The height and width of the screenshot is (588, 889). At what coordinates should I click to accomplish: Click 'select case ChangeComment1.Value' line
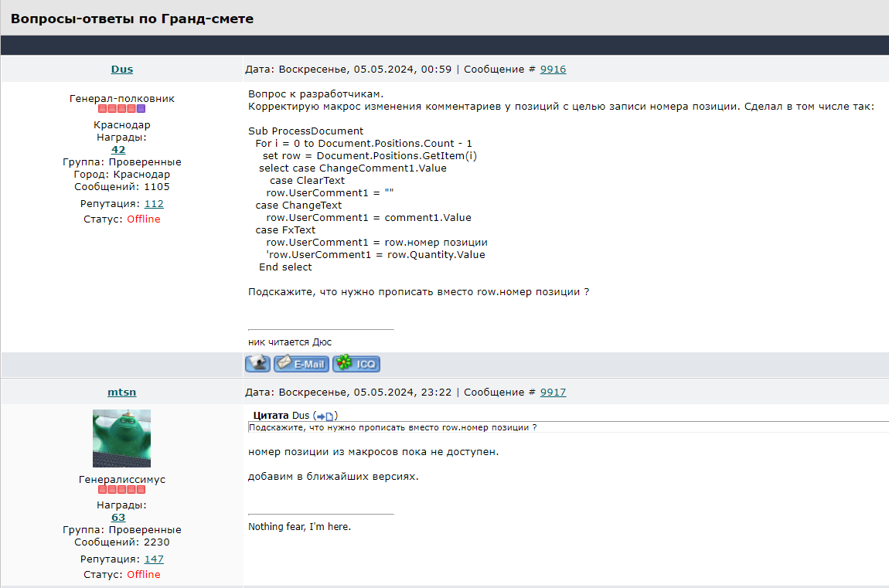353,168
